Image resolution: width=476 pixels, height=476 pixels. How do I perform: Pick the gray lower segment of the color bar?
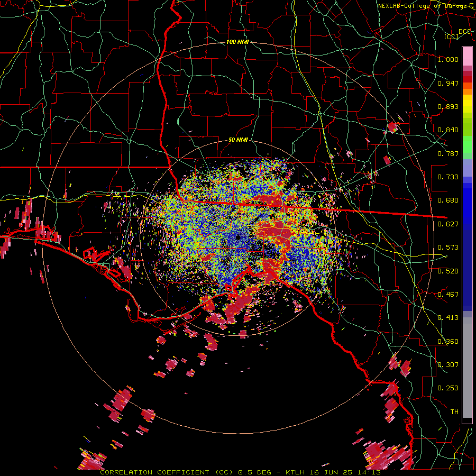click(x=467, y=368)
